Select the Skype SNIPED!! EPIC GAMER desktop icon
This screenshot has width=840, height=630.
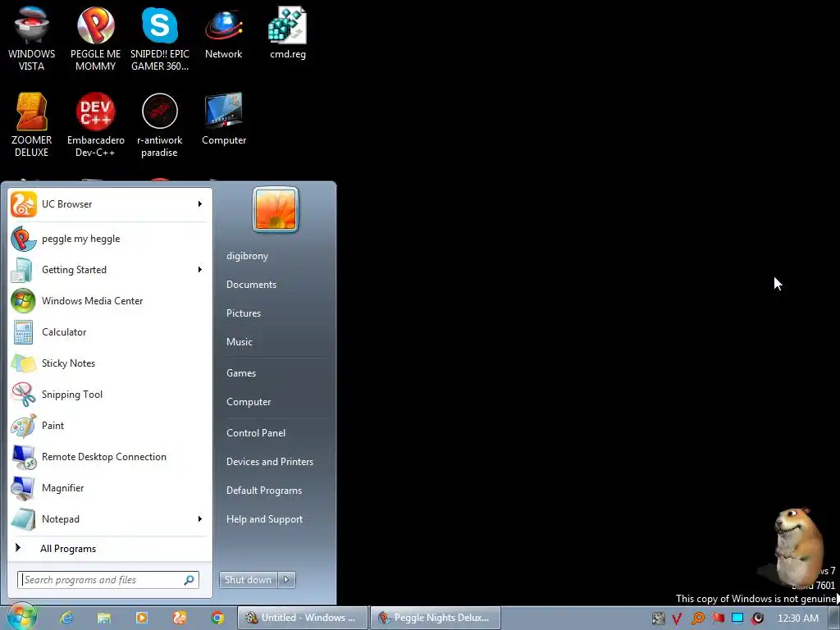[x=160, y=38]
